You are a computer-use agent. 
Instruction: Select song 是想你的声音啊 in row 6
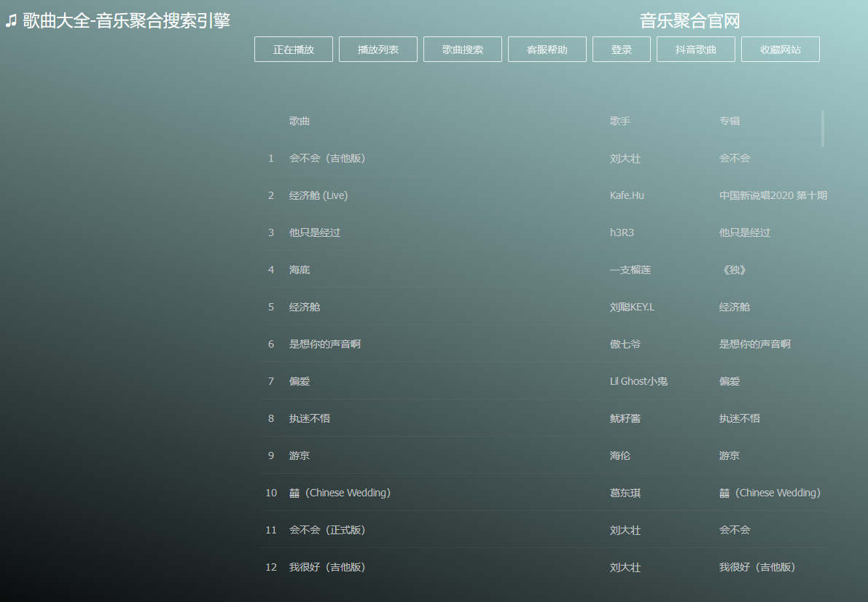point(325,344)
